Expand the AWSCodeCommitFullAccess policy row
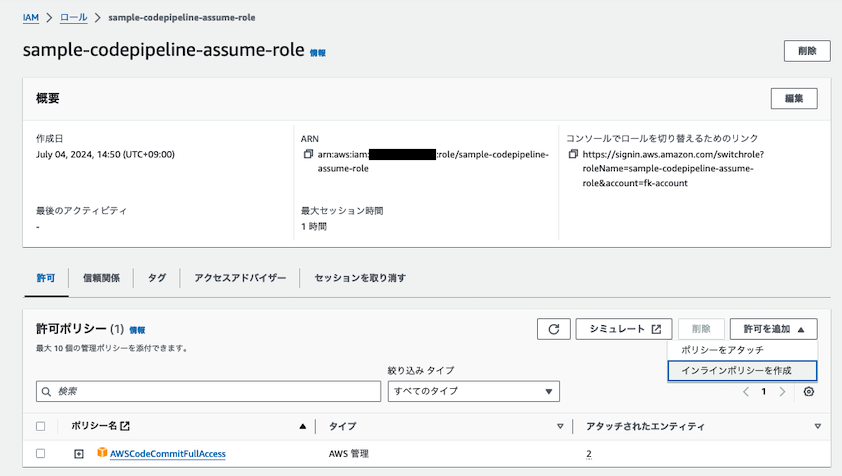 coord(79,454)
